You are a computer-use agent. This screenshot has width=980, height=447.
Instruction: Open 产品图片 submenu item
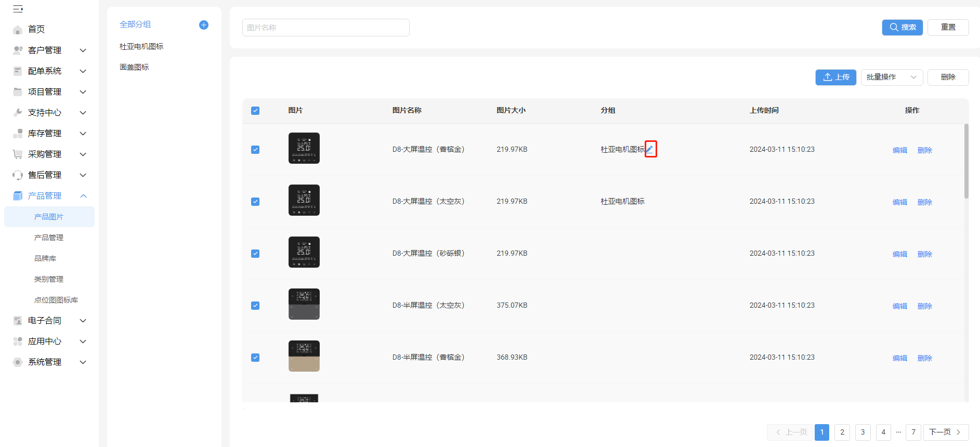coord(49,217)
